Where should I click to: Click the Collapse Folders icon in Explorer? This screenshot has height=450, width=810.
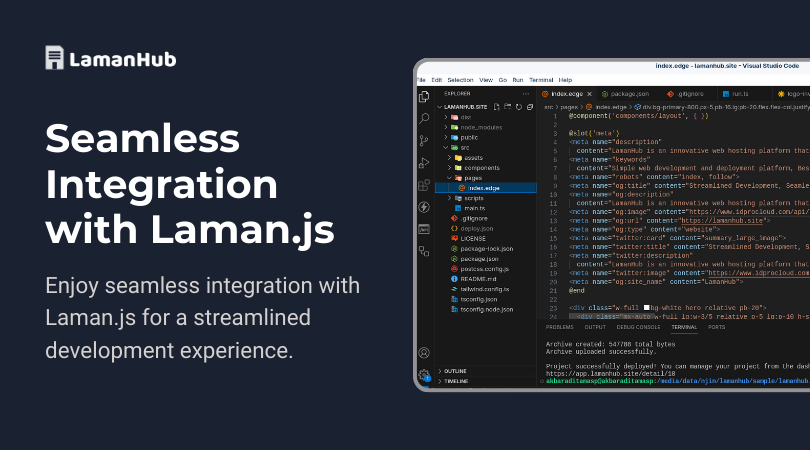[530, 107]
